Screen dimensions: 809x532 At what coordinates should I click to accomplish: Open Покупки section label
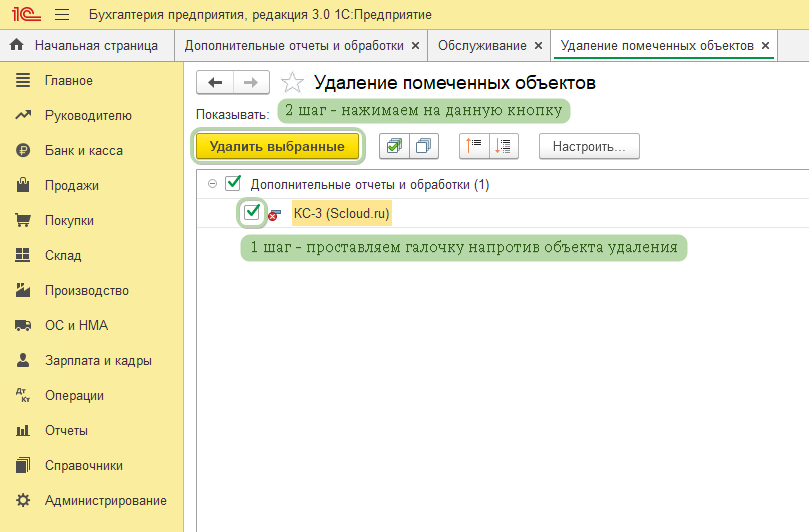coord(69,221)
